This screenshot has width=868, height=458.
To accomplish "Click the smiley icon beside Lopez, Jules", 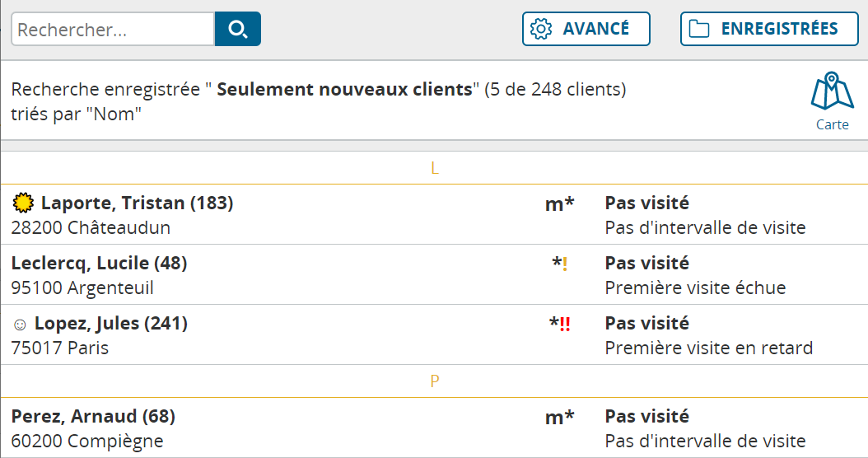I will pyautogui.click(x=21, y=325).
